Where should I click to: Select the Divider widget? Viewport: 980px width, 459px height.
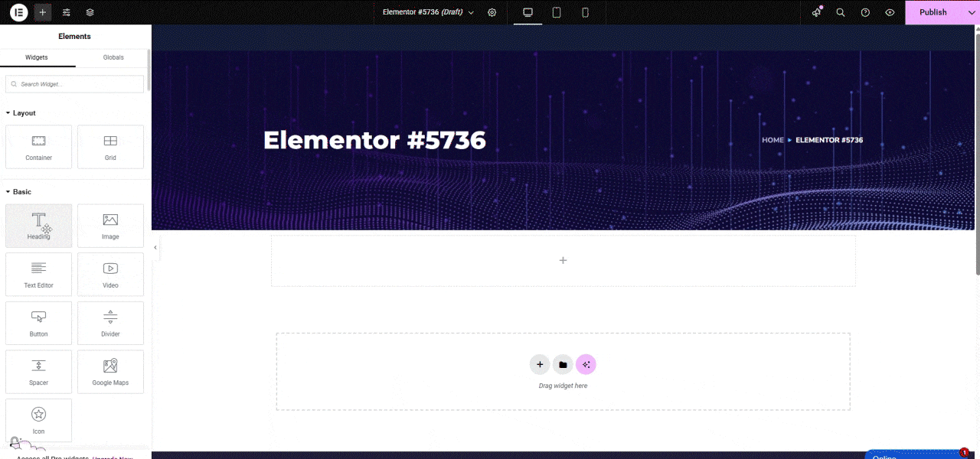click(110, 323)
